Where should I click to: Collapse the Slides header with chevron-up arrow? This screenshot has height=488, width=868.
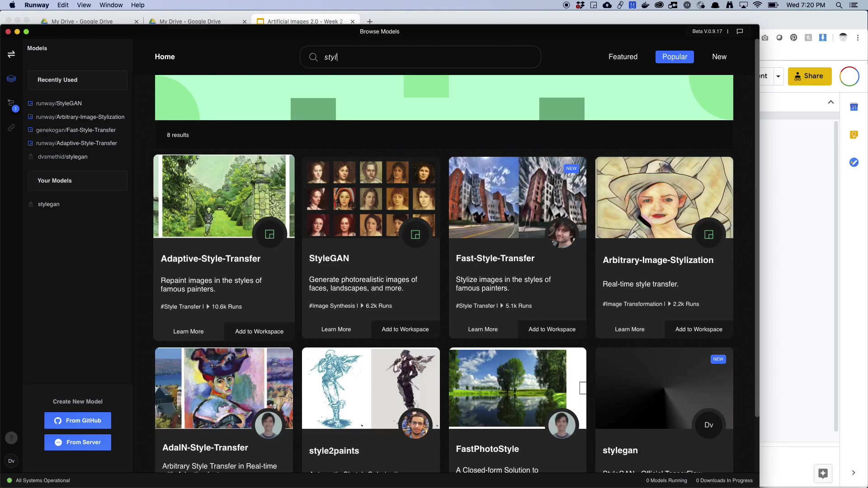coord(830,102)
